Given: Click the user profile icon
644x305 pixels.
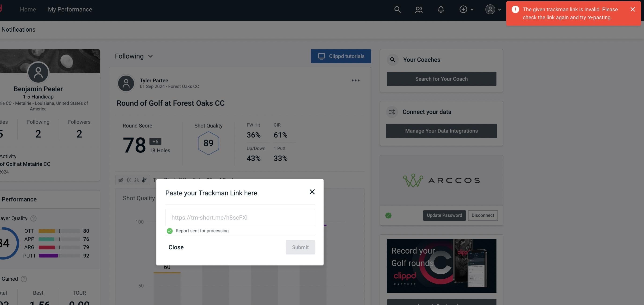Looking at the screenshot, I should [490, 9].
